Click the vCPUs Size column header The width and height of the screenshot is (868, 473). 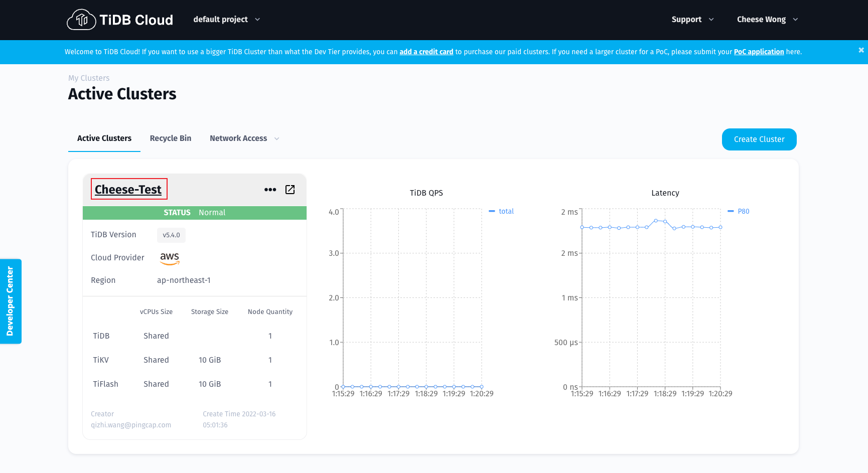pos(156,312)
